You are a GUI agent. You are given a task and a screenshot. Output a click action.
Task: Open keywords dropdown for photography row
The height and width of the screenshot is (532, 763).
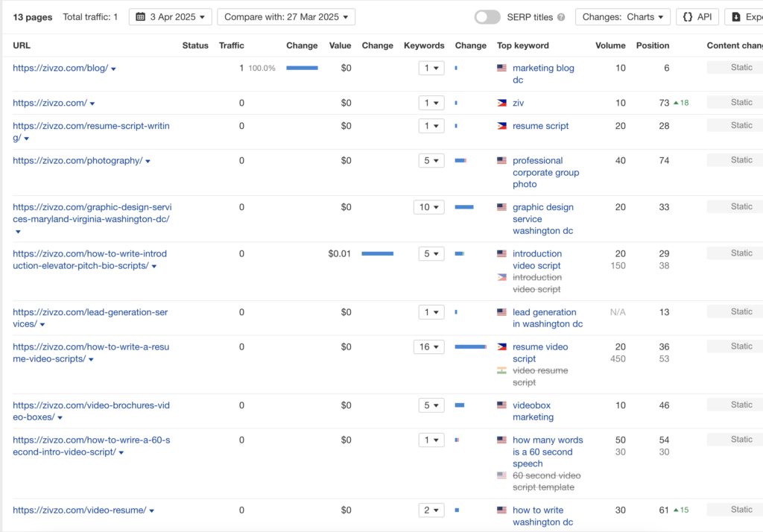[431, 161]
